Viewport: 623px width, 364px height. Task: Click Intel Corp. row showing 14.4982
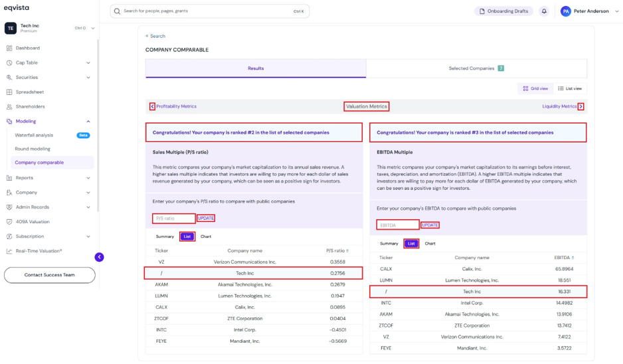click(478, 303)
